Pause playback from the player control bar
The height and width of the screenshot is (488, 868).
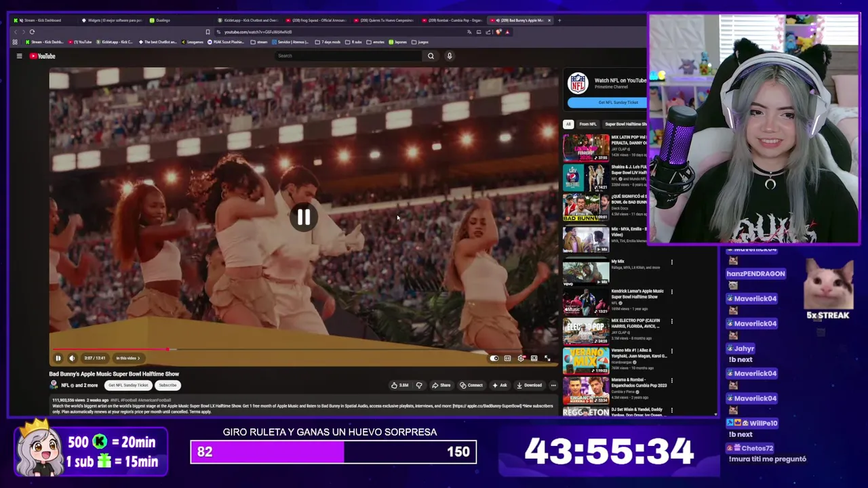[58, 358]
